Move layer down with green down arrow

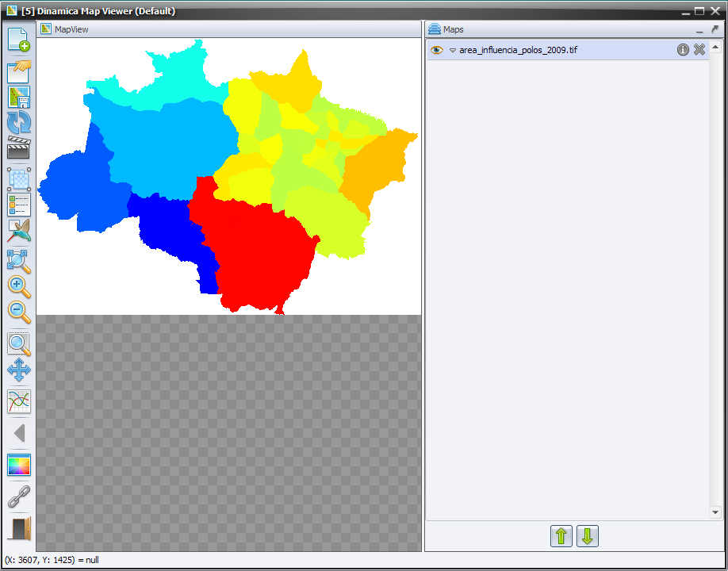click(588, 536)
